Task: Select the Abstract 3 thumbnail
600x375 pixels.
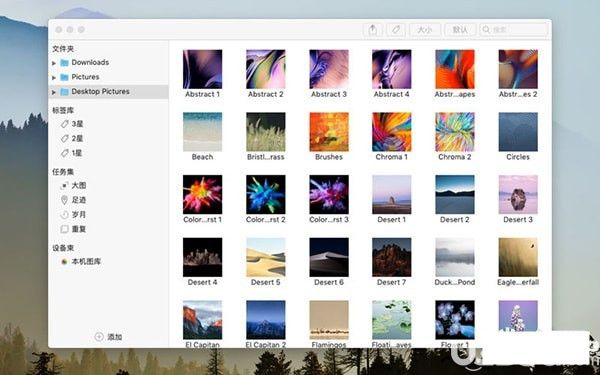Action: coord(329,69)
